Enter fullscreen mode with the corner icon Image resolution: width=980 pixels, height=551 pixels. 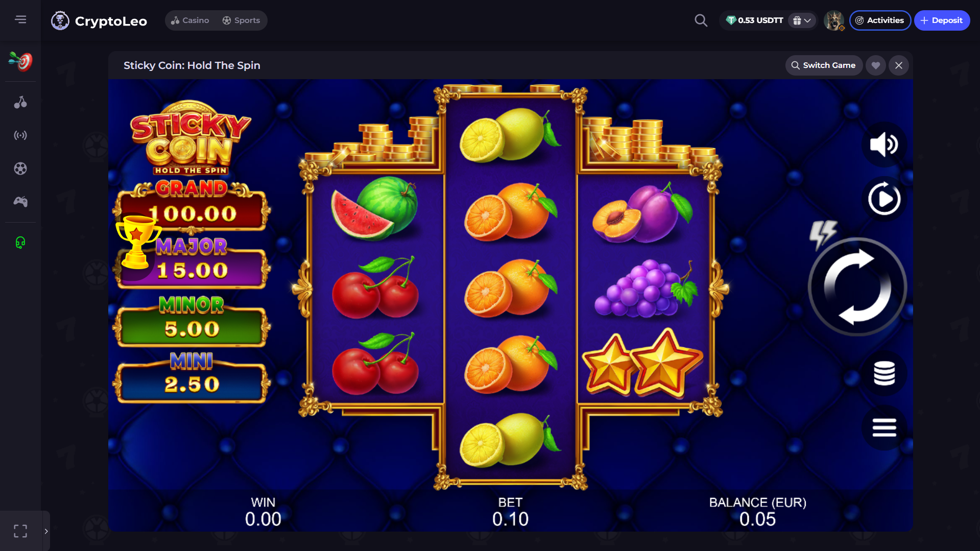tap(20, 531)
